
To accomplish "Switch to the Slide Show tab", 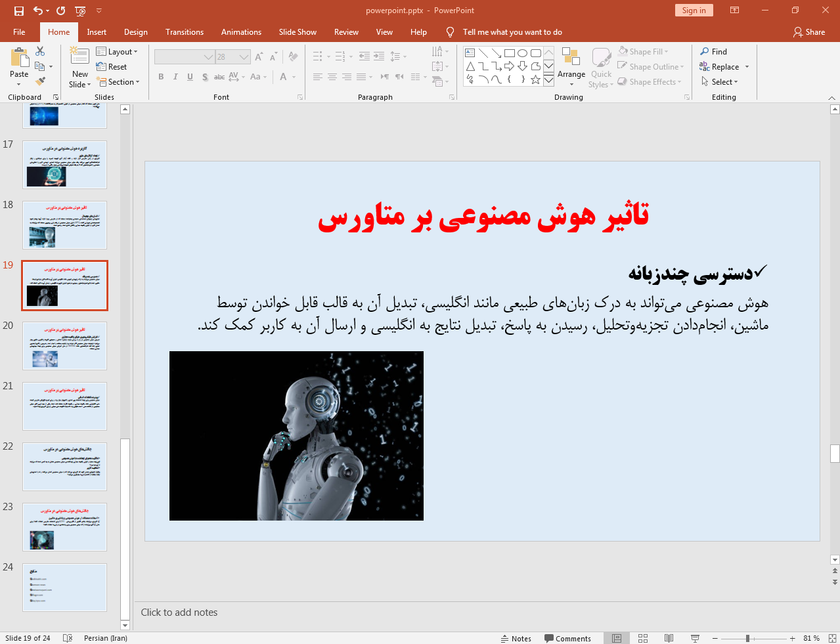I will pos(298,32).
